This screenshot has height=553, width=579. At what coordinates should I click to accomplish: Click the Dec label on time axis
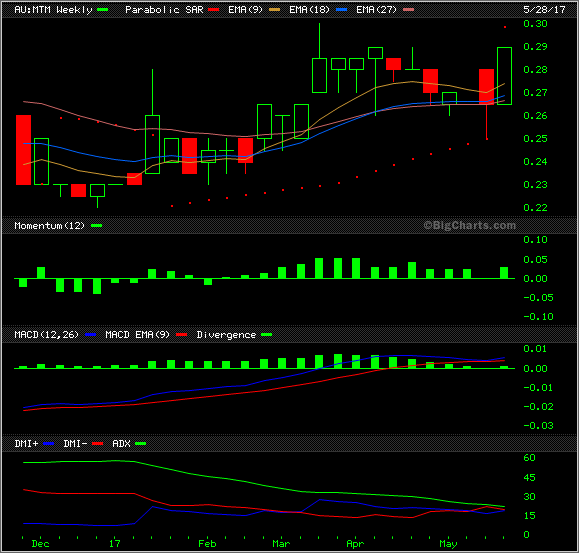coord(41,544)
